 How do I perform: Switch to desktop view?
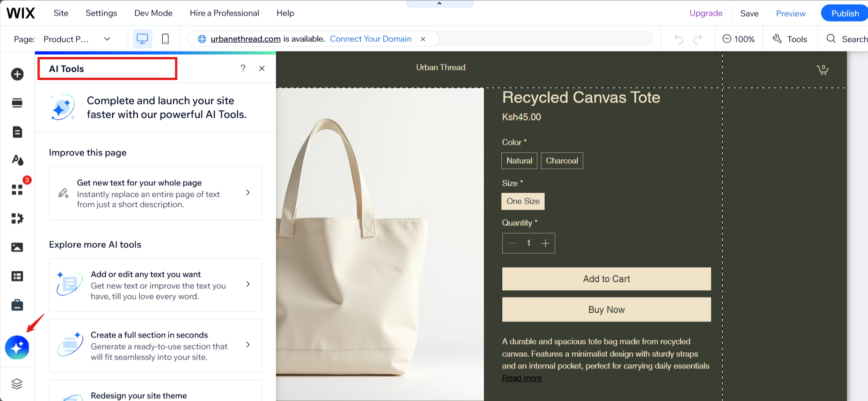pos(142,39)
